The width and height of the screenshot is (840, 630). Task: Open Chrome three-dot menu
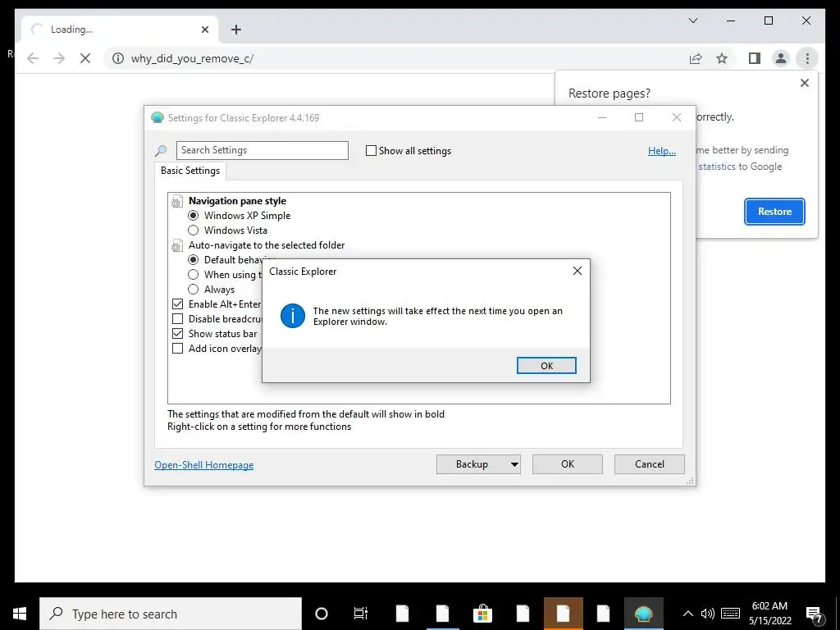[807, 58]
